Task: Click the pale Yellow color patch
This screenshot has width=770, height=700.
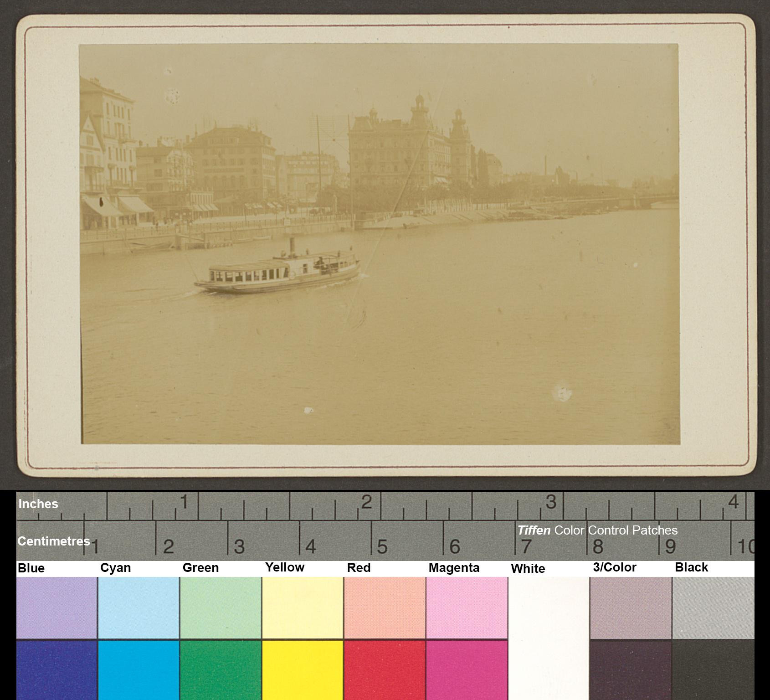Action: (x=303, y=608)
